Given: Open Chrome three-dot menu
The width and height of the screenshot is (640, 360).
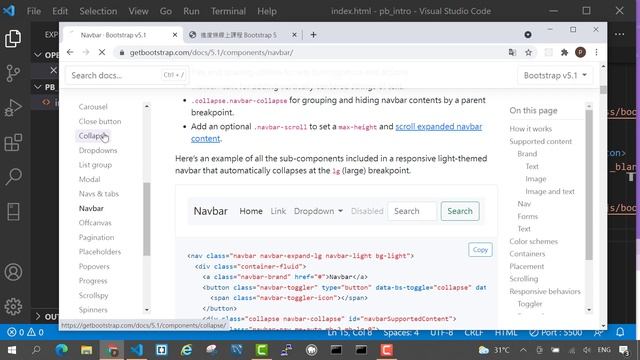Looking at the screenshot, I should 596,52.
